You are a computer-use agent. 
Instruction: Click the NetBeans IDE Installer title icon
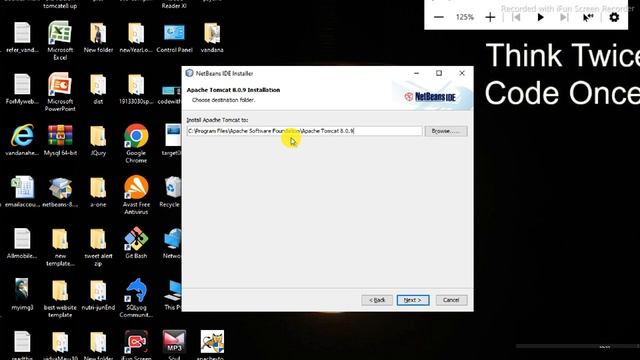tap(189, 73)
